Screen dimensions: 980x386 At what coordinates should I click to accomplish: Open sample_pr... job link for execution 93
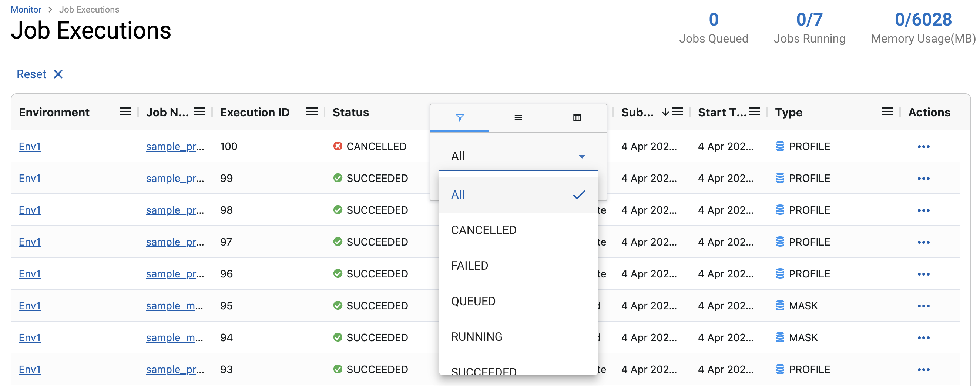175,370
